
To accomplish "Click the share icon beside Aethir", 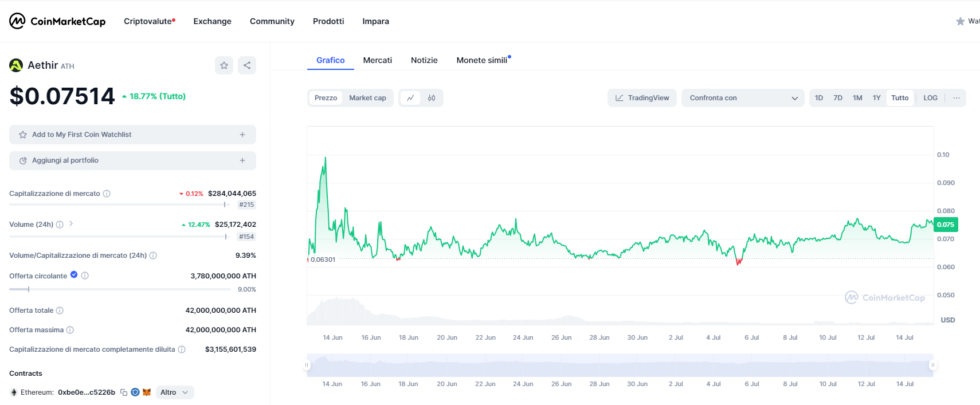I will pyautogui.click(x=247, y=65).
